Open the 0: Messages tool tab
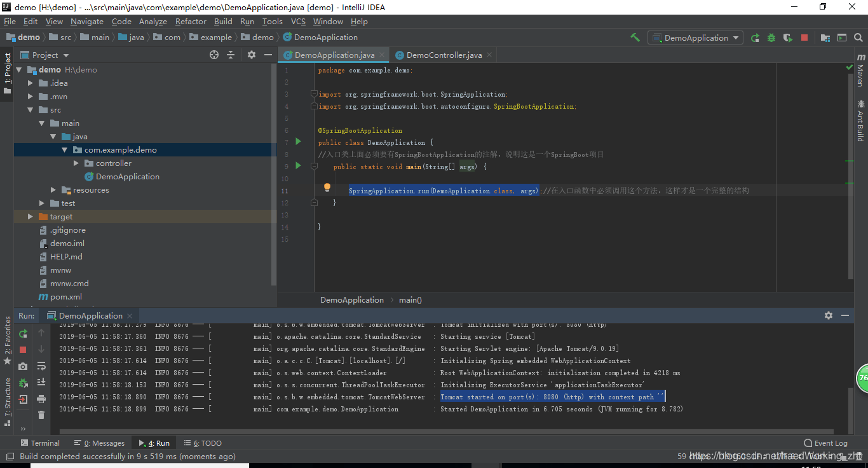This screenshot has width=868, height=468. [99, 443]
